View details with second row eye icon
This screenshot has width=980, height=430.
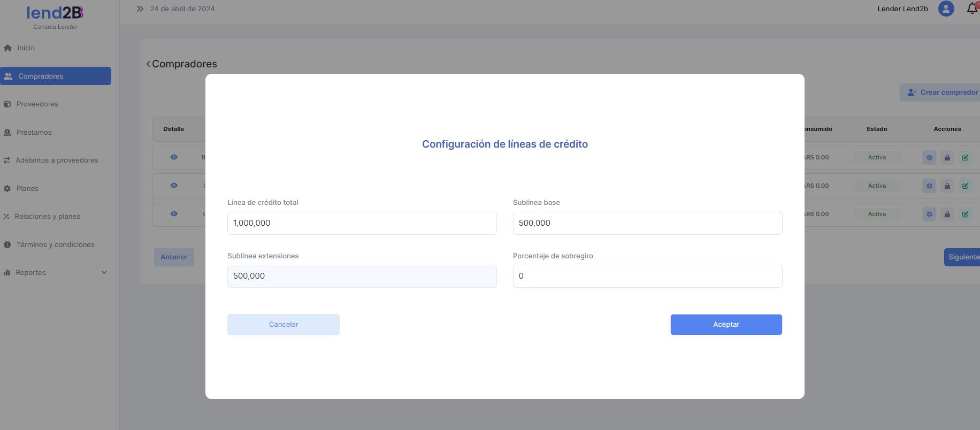tap(174, 186)
